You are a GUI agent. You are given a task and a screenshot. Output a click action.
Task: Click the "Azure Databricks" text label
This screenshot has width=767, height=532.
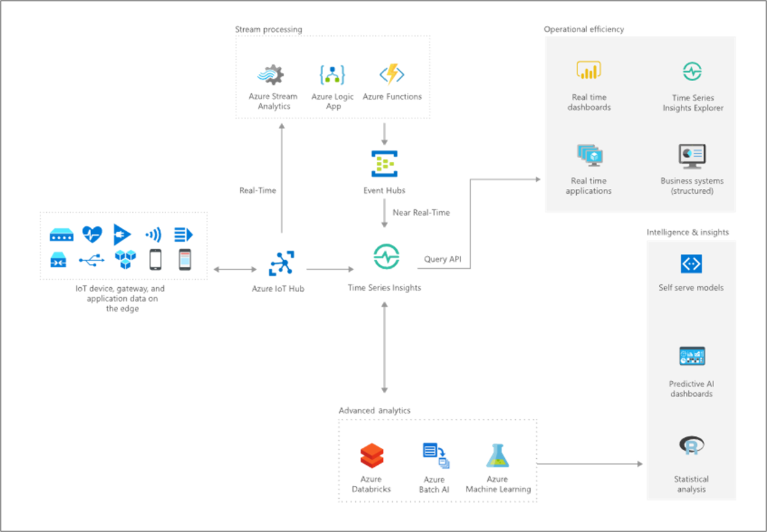[x=371, y=484]
